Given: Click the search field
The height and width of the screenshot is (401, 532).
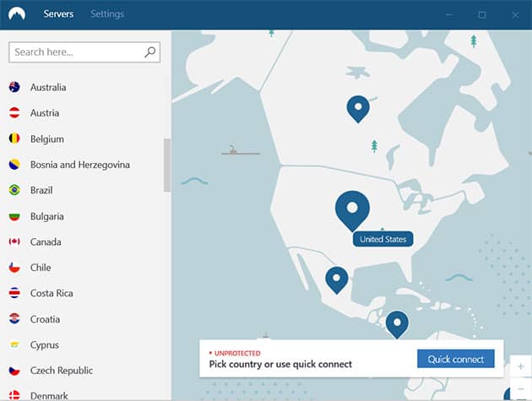Looking at the screenshot, I should tap(84, 52).
